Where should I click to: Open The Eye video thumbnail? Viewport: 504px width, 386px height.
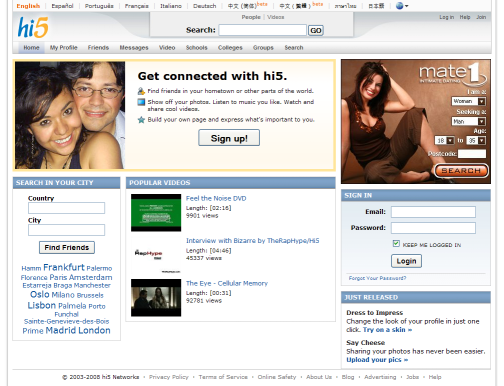[156, 298]
